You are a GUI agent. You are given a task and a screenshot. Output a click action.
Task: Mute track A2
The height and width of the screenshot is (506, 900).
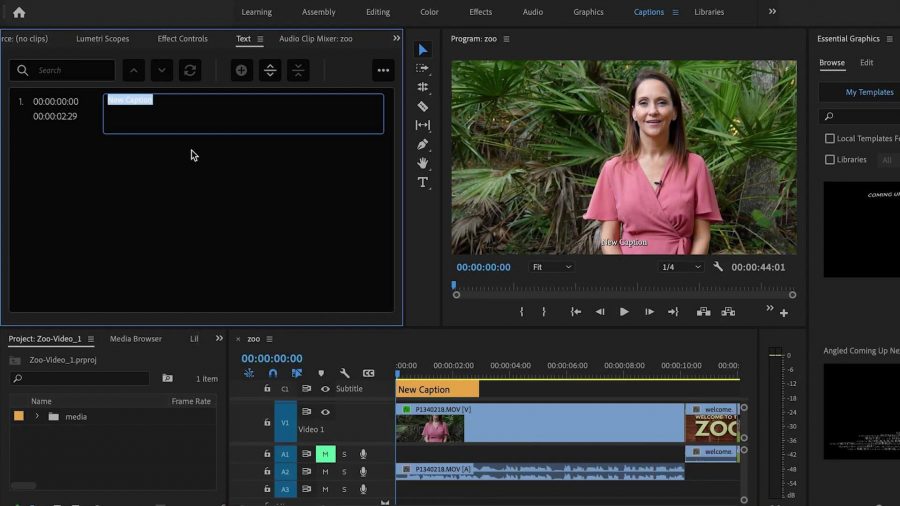pos(325,472)
